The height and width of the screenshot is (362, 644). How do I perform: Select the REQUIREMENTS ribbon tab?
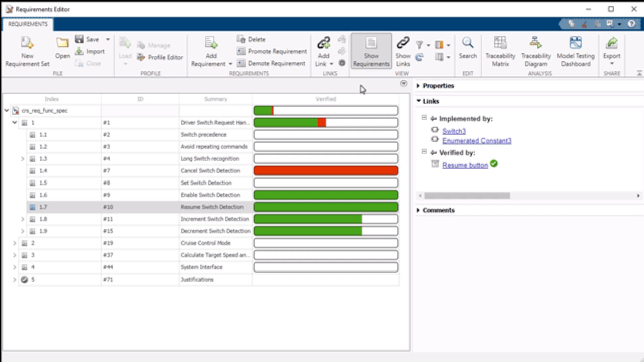(28, 24)
